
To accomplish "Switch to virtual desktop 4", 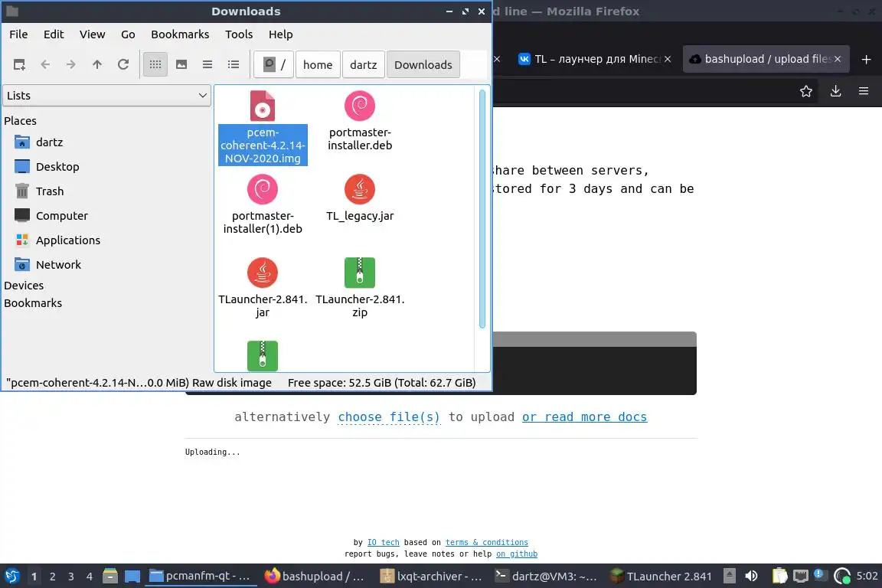I will point(90,577).
